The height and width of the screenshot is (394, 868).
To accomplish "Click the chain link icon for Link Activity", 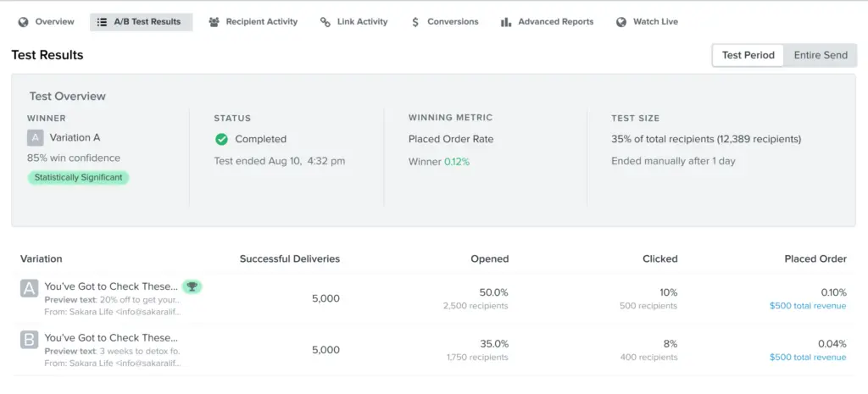I will pos(325,22).
